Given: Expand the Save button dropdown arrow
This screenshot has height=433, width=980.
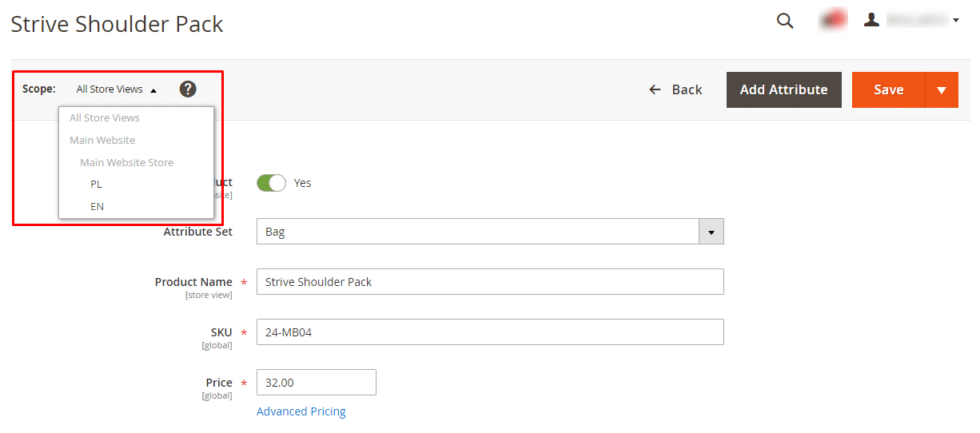Looking at the screenshot, I should click(942, 90).
